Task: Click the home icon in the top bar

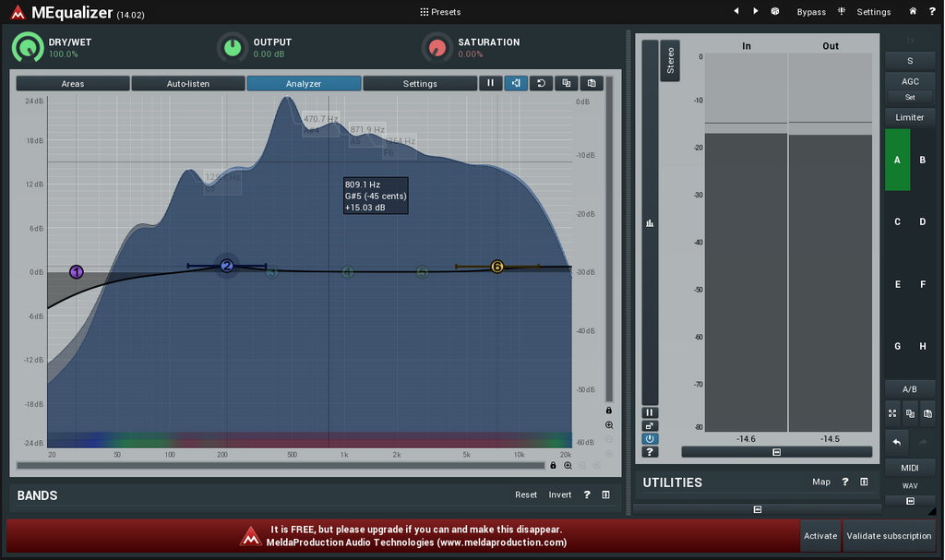Action: pyautogui.click(x=913, y=11)
